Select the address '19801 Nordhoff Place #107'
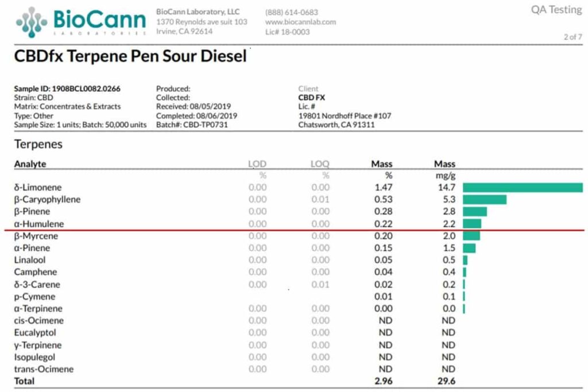588x392 pixels. (x=345, y=116)
